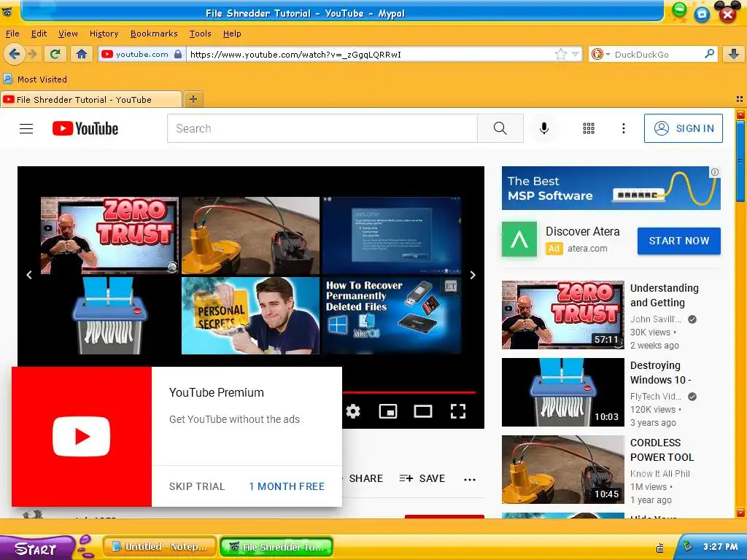Seek on the red video progress bar
Screen dimensions: 747x560
pos(409,392)
